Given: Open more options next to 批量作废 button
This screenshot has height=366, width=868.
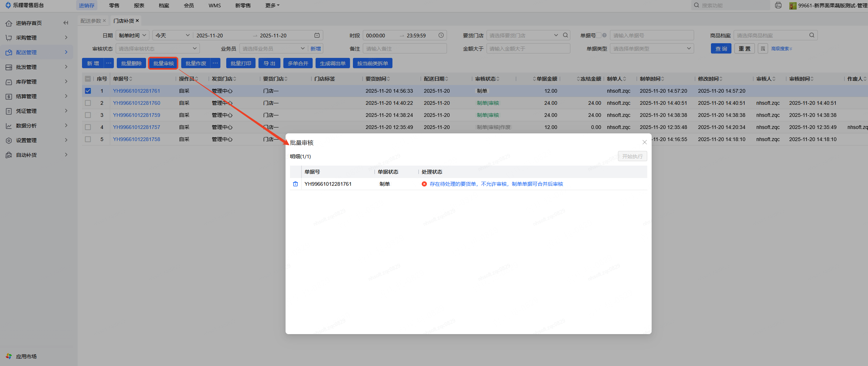Looking at the screenshot, I should pyautogui.click(x=216, y=63).
